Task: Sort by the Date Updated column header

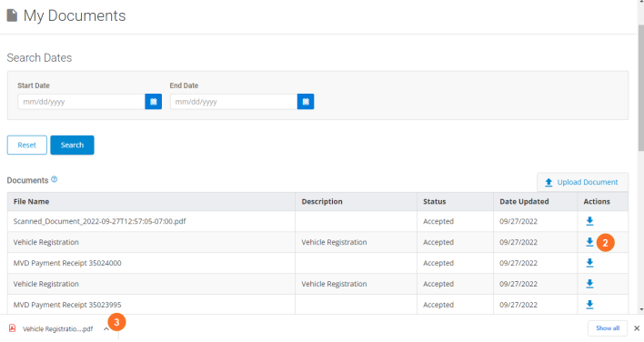Action: click(524, 202)
